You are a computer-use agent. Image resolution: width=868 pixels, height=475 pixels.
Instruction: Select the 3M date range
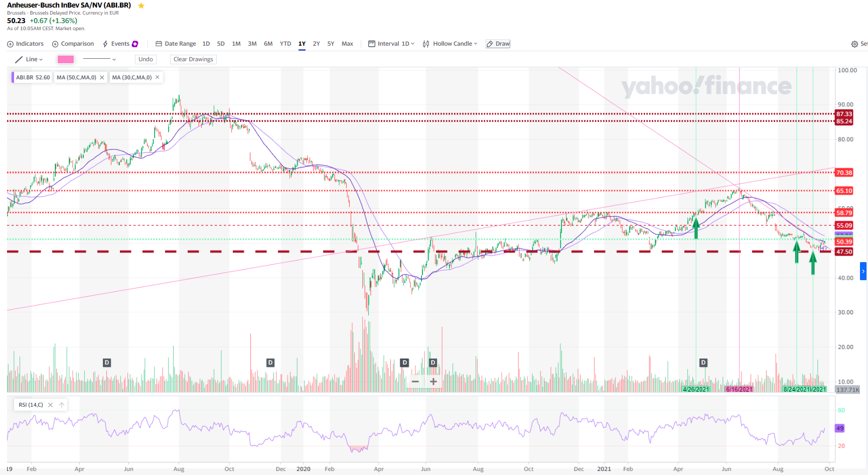pos(252,44)
